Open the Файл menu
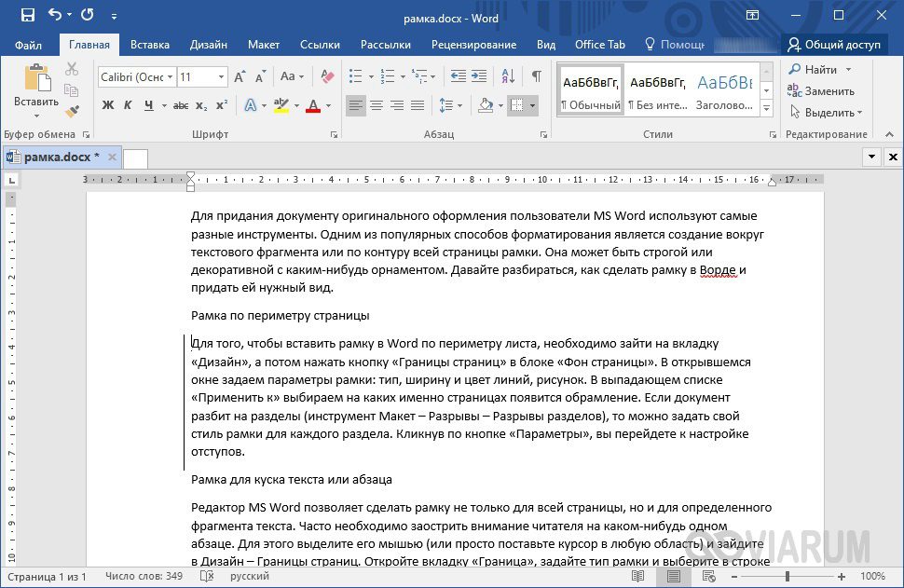The width and height of the screenshot is (904, 588). [x=28, y=45]
